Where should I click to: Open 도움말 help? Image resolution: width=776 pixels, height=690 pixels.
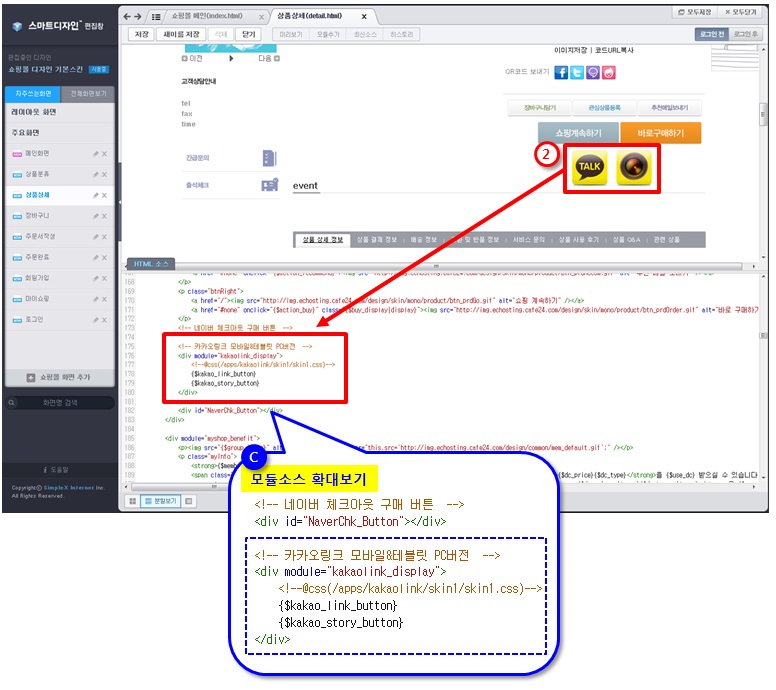pos(56,471)
